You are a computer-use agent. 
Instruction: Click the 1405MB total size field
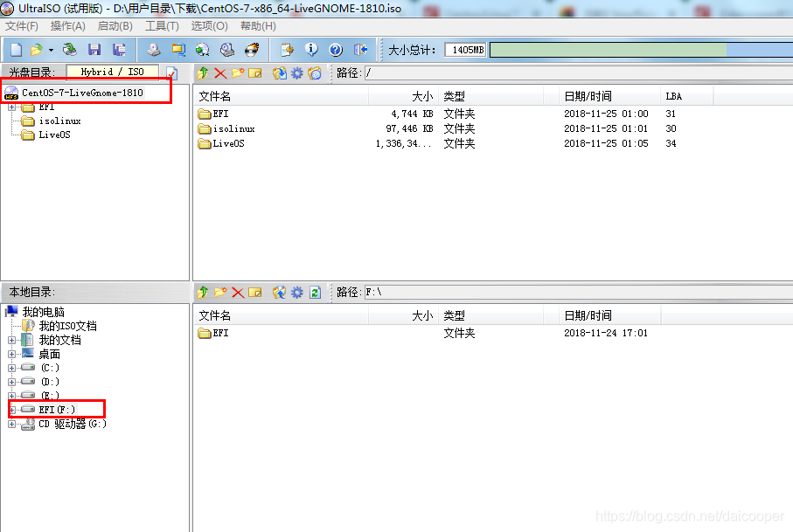click(465, 50)
